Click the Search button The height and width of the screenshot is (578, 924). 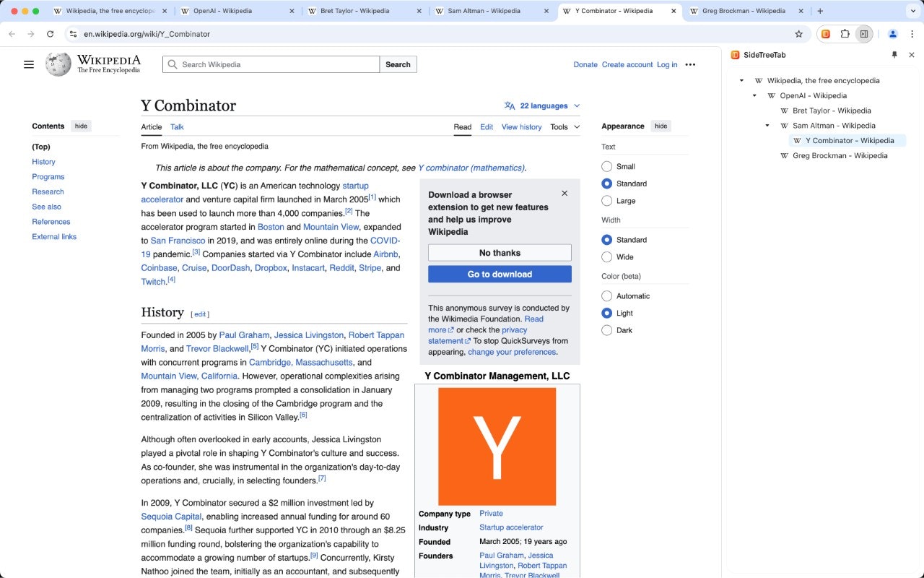tap(398, 64)
